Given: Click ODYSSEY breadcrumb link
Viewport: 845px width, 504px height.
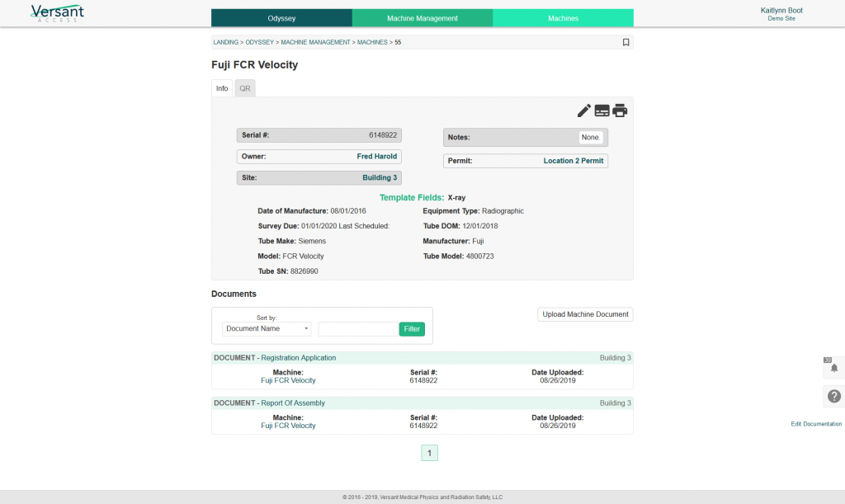Looking at the screenshot, I should [260, 42].
